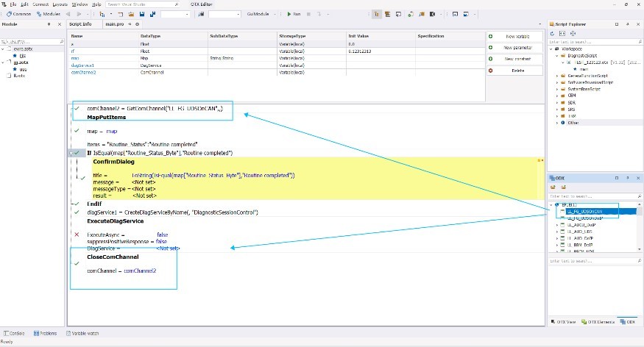Collapse the If IsEqual block
This screenshot has width=644, height=347.
click(71, 153)
